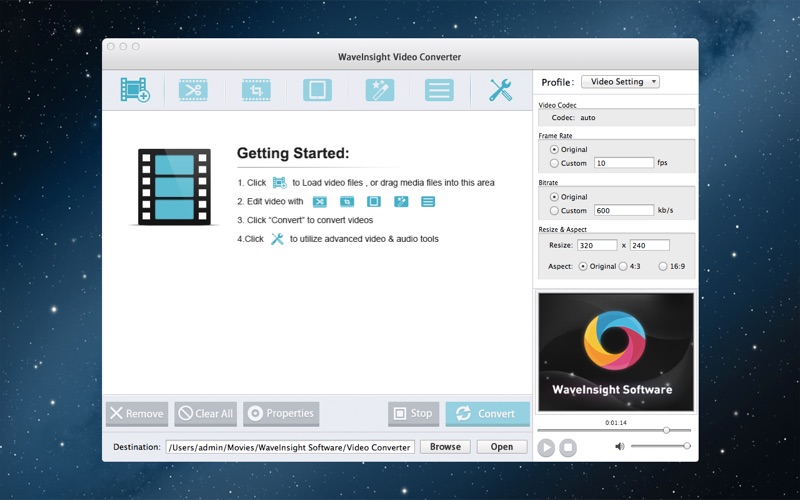Click the resize height field 240
Image resolution: width=800 pixels, height=500 pixels.
pyautogui.click(x=649, y=245)
